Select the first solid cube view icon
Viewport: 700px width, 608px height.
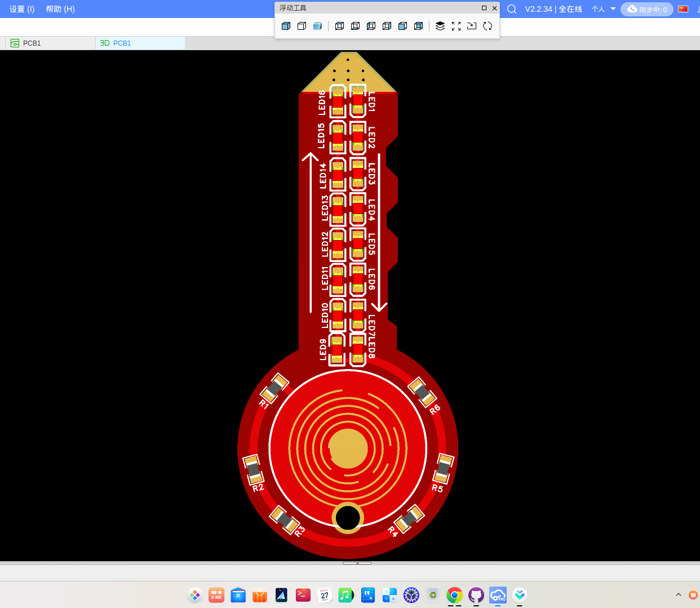286,26
